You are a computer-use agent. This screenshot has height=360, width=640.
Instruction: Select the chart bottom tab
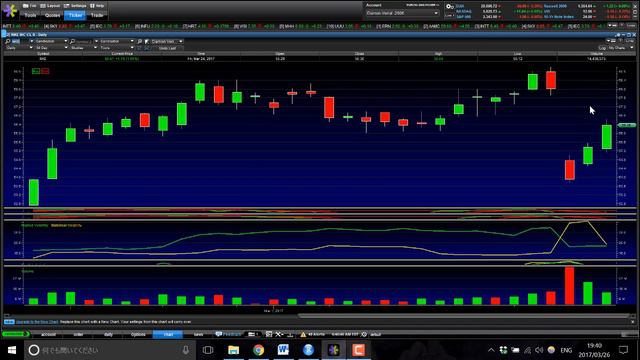click(x=168, y=334)
